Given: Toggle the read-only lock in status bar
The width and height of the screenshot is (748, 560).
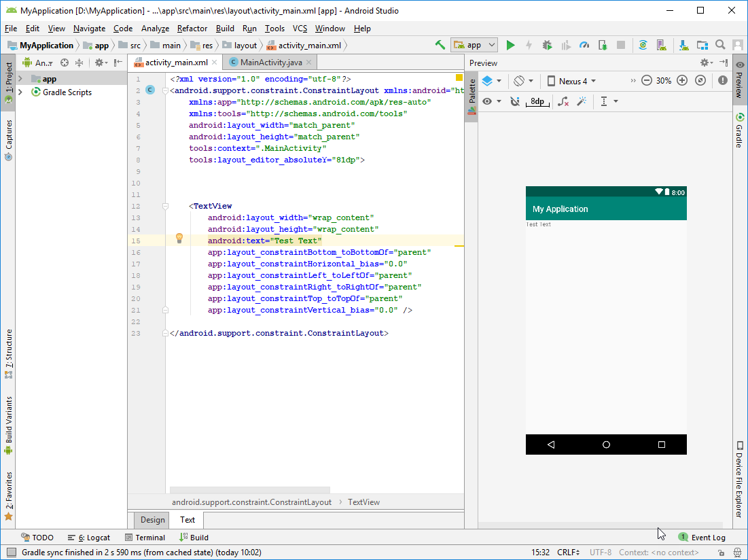Looking at the screenshot, I should [721, 553].
